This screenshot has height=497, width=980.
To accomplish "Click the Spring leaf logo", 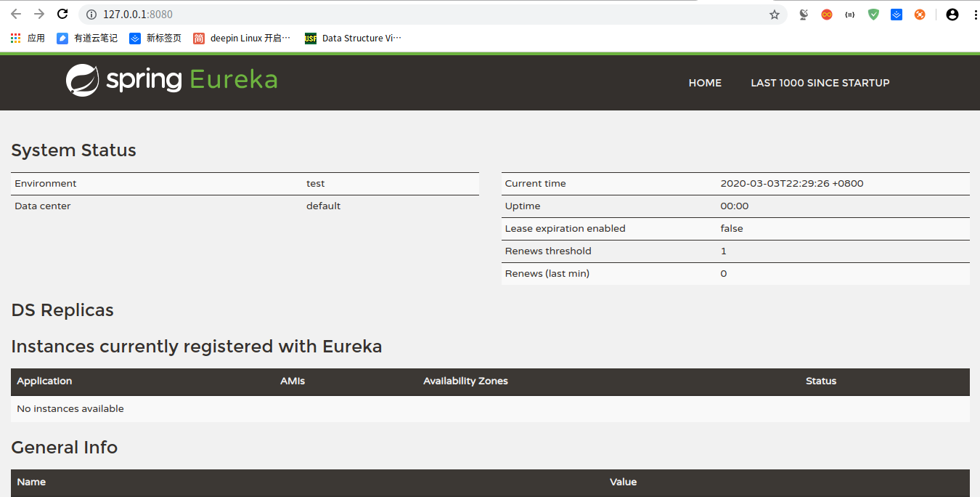I will (x=82, y=80).
